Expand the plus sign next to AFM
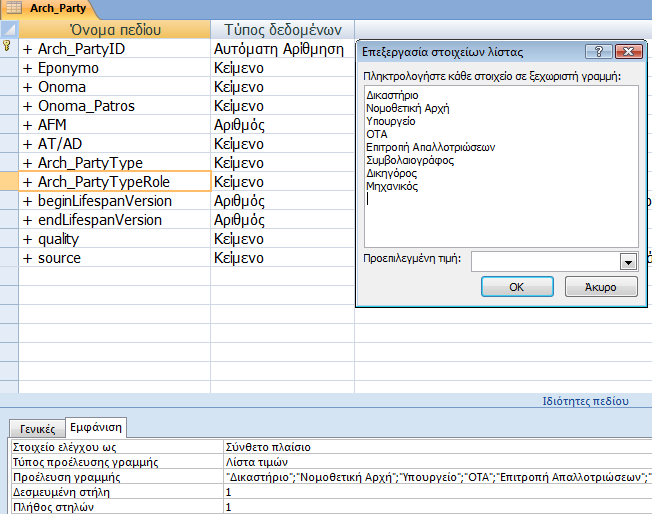Screen dimensions: 652x514 tap(27, 125)
